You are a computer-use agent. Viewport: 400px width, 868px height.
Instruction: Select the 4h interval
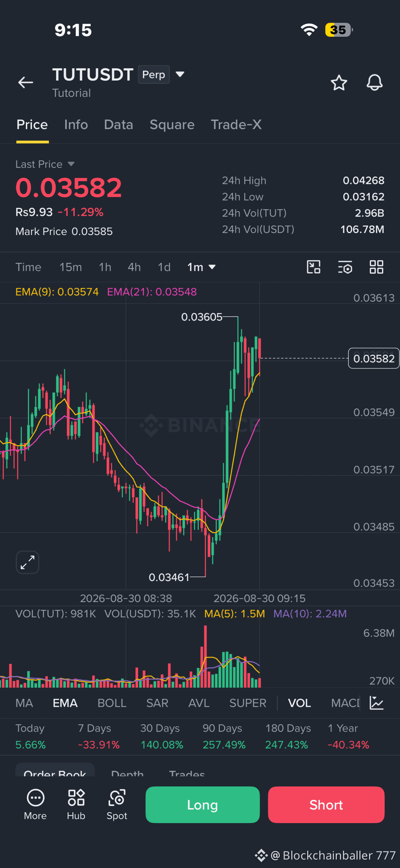pyautogui.click(x=134, y=267)
